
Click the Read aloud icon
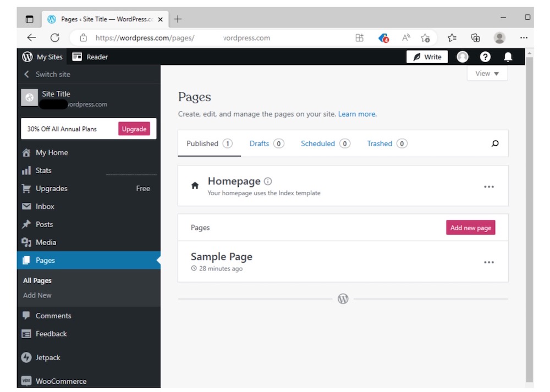pos(406,38)
